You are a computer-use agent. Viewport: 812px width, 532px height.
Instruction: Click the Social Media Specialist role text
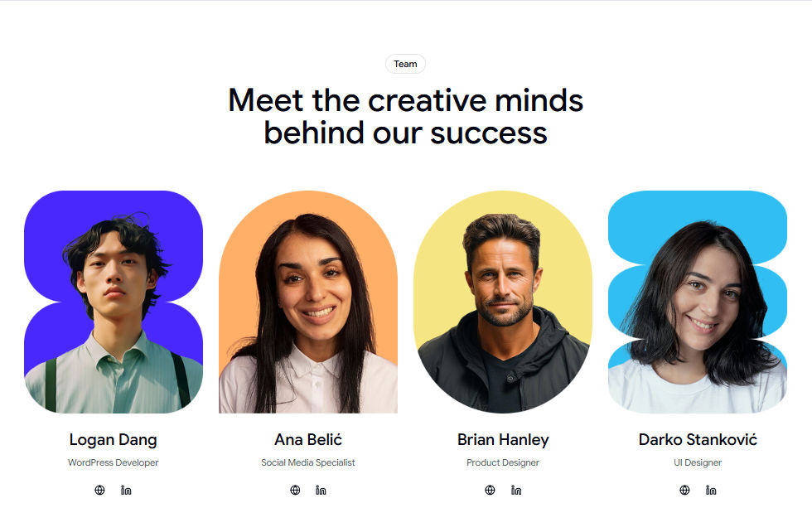(308, 462)
